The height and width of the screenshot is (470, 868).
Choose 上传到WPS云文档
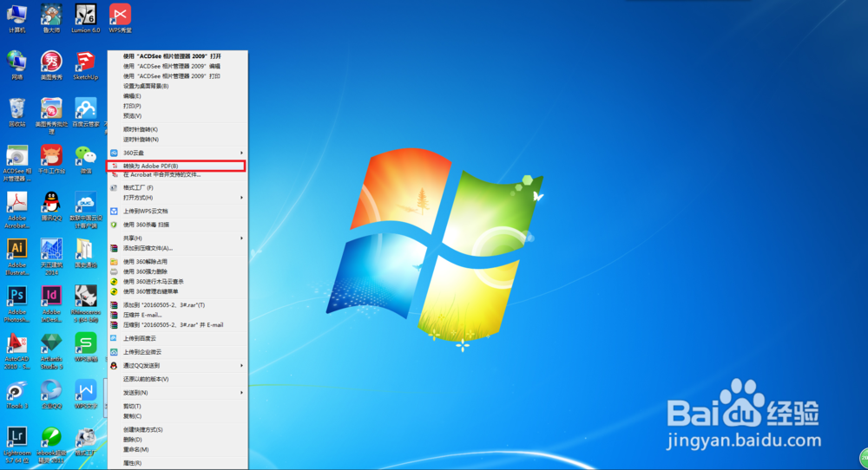click(x=177, y=212)
